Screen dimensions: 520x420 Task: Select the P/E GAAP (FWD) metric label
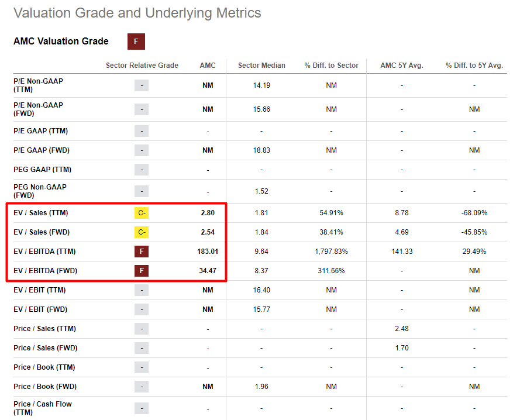(42, 150)
